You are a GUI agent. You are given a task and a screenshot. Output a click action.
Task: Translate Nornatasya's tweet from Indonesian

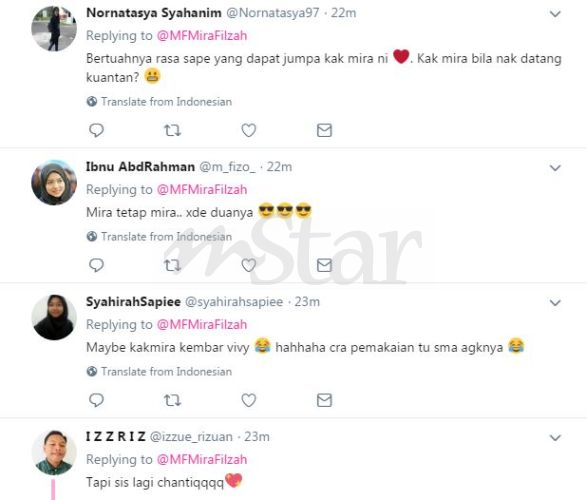[159, 102]
